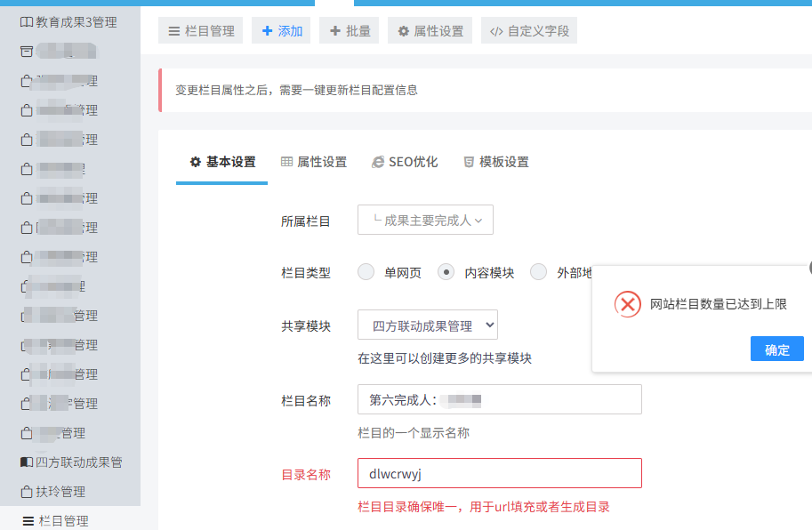
Task: Switch to the 模板设置 tab
Action: pyautogui.click(x=496, y=162)
